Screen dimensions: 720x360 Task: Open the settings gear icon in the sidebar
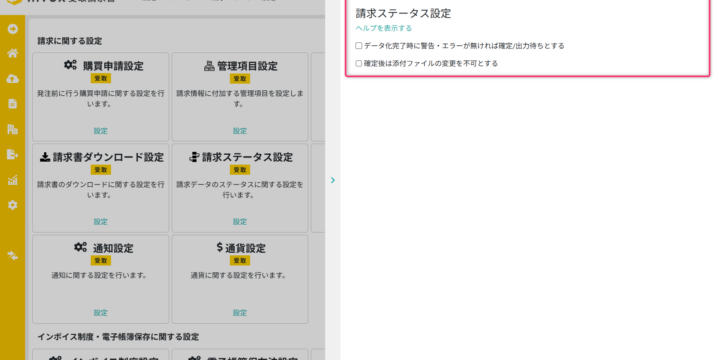click(x=12, y=205)
